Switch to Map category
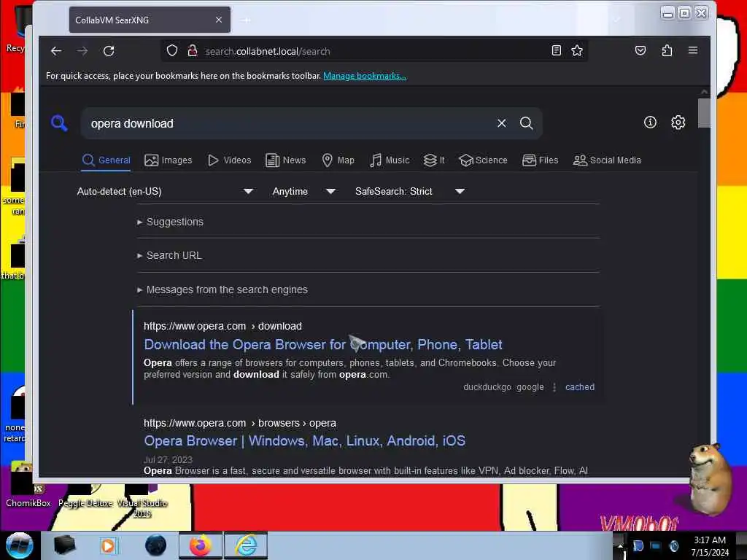 pos(338,160)
